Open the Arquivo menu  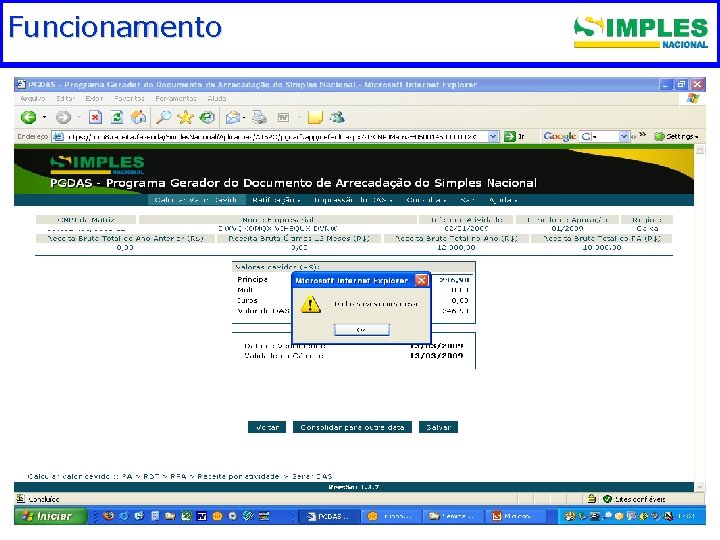pyautogui.click(x=33, y=98)
